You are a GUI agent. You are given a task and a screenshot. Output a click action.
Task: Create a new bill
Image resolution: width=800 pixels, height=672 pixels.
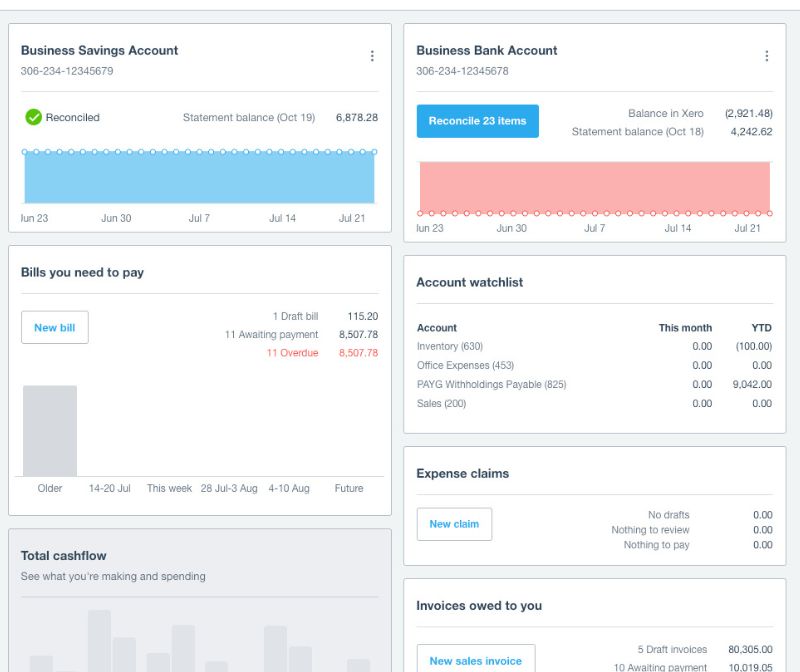[54, 327]
